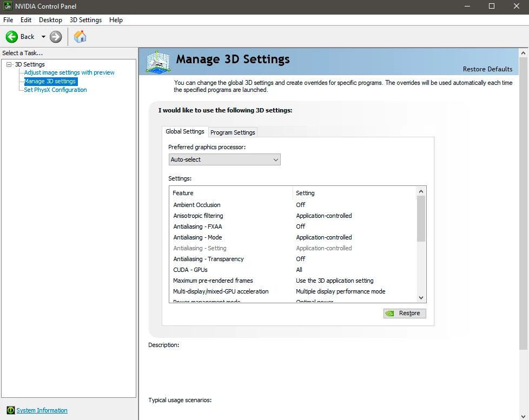This screenshot has width=529, height=420.
Task: Select the CUDA - GPUs feature row
Action: (x=293, y=270)
